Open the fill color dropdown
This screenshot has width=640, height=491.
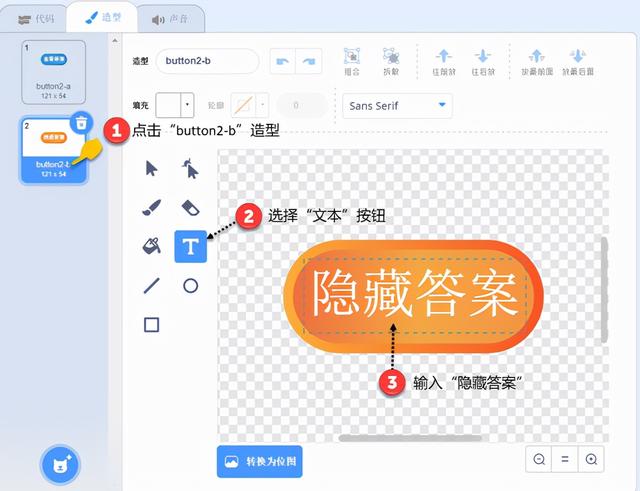point(187,105)
